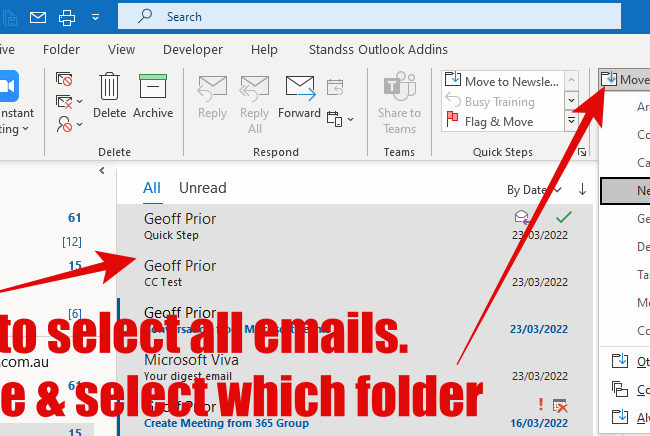The width and height of the screenshot is (650, 436).
Task: Click the Delete trash can icon
Action: (109, 88)
